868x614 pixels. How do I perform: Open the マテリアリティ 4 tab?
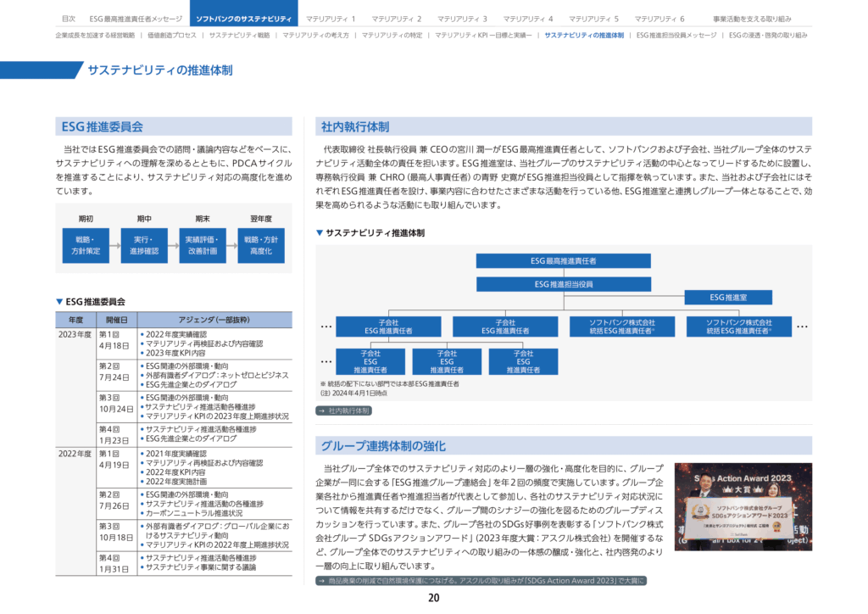(528, 19)
